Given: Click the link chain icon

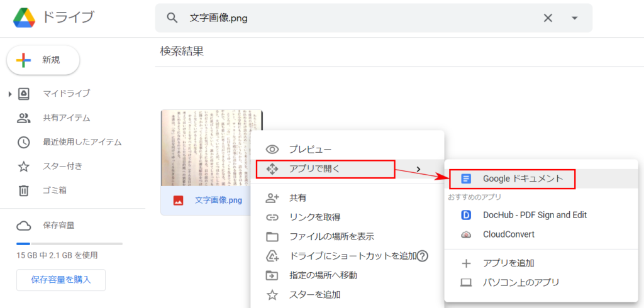Looking at the screenshot, I should (x=272, y=217).
